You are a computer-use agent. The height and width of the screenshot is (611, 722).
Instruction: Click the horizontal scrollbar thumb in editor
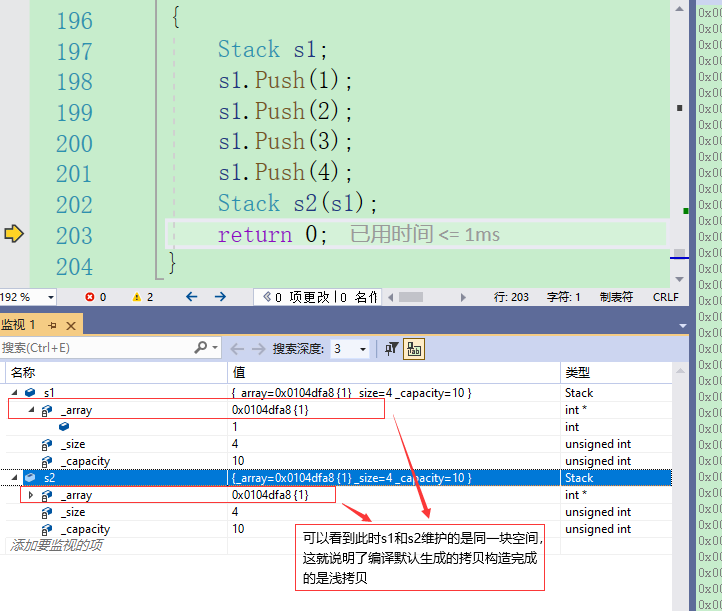(x=411, y=297)
